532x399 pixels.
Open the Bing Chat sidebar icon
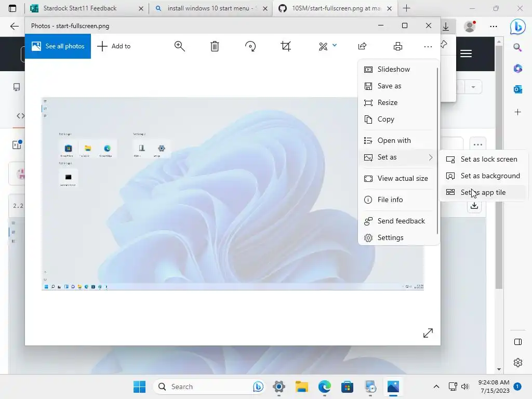(x=517, y=26)
